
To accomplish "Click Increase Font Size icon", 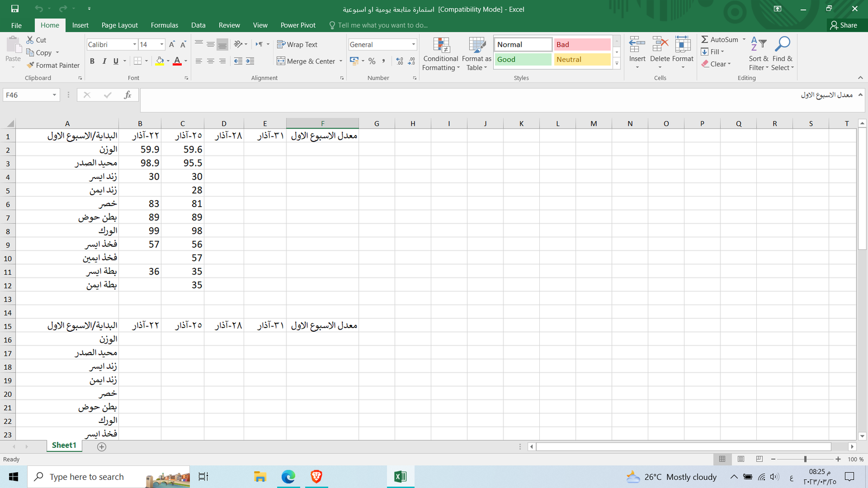I will (x=171, y=44).
